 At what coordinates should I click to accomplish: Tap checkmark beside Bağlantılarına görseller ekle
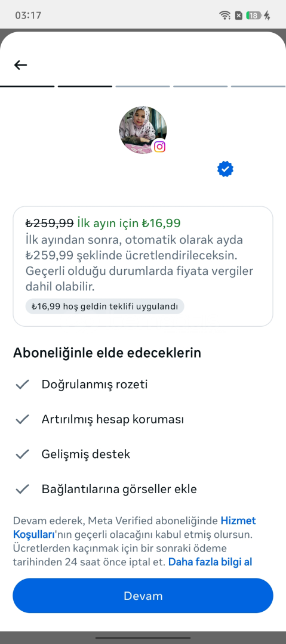[22, 489]
